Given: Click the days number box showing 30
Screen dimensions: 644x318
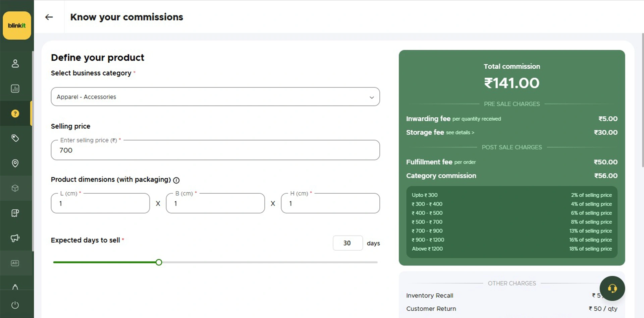Looking at the screenshot, I should [x=347, y=243].
